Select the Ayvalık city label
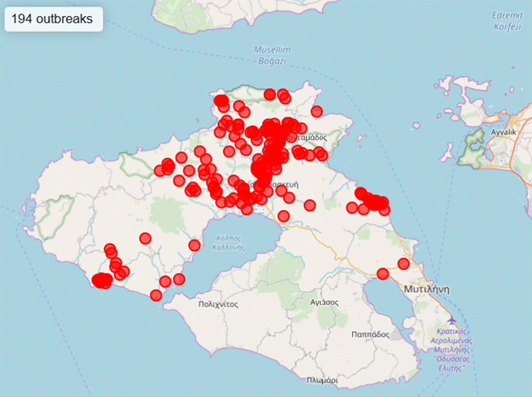532x397 pixels. coord(504,132)
